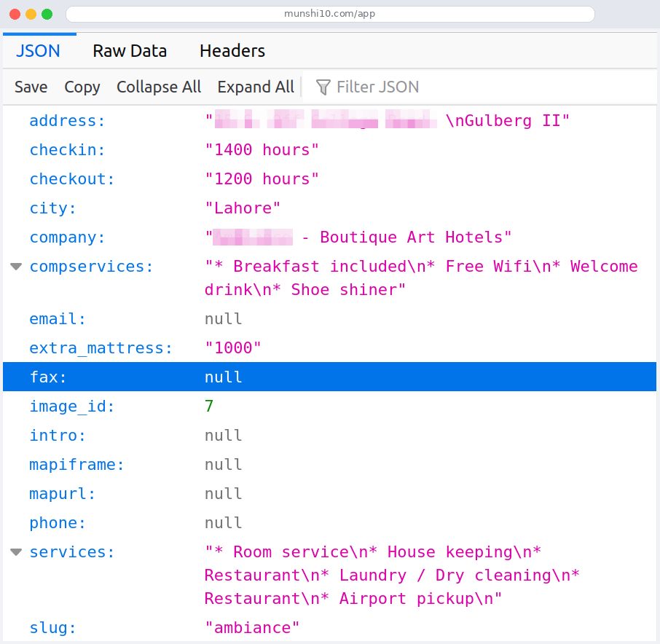Select the extra_mattress key
This screenshot has width=660, height=644.
(x=101, y=348)
